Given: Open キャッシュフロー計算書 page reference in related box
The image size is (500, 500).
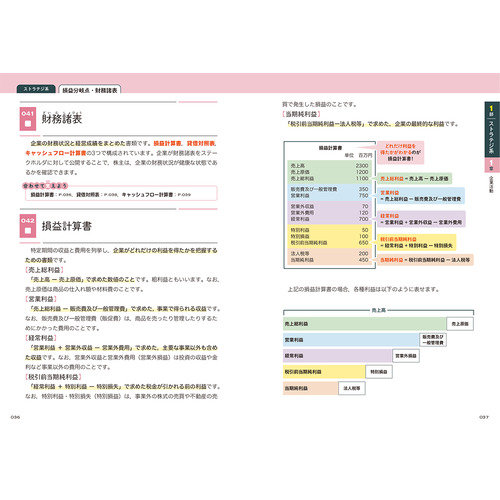Looking at the screenshot, I should tap(156, 195).
